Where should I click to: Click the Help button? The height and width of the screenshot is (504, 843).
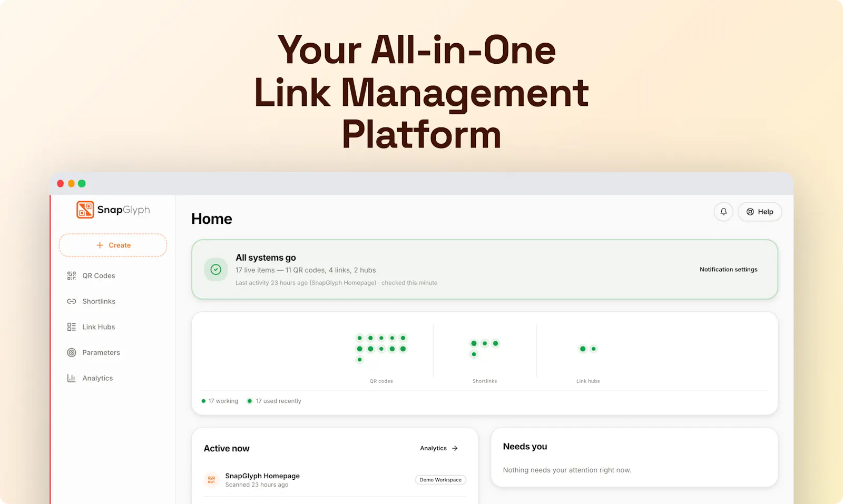point(760,212)
